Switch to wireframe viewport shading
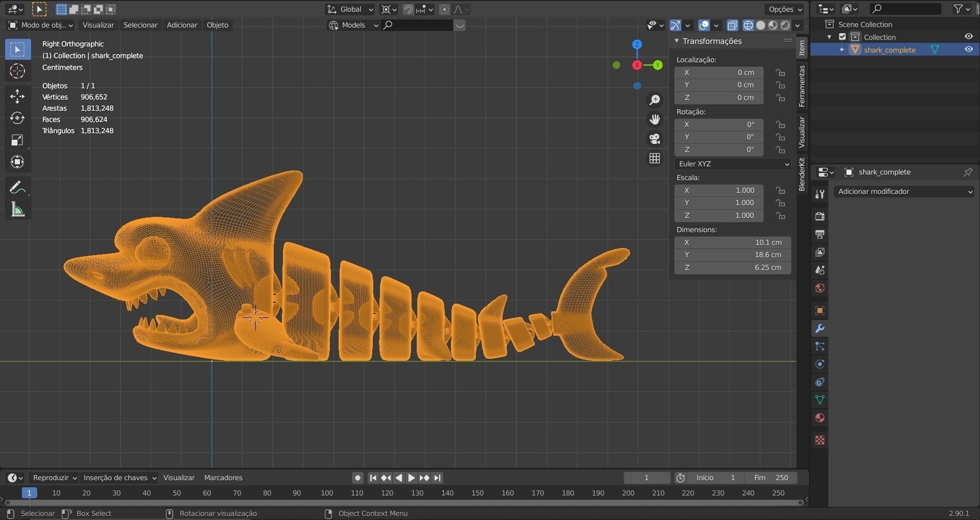 748,25
